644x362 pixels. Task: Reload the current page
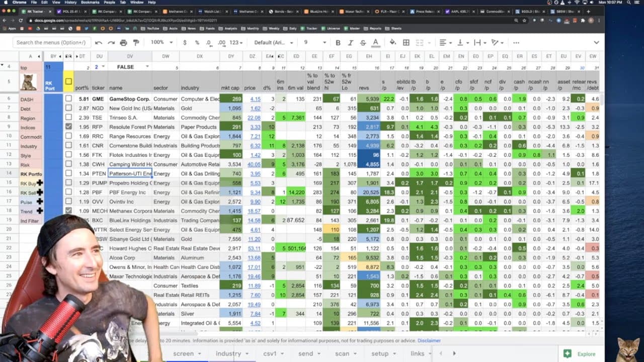(x=21, y=20)
